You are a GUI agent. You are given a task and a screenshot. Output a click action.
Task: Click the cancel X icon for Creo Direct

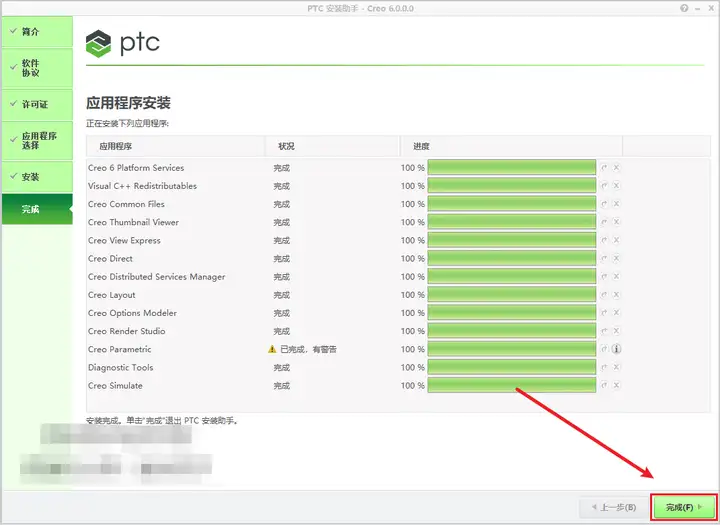pyautogui.click(x=616, y=258)
